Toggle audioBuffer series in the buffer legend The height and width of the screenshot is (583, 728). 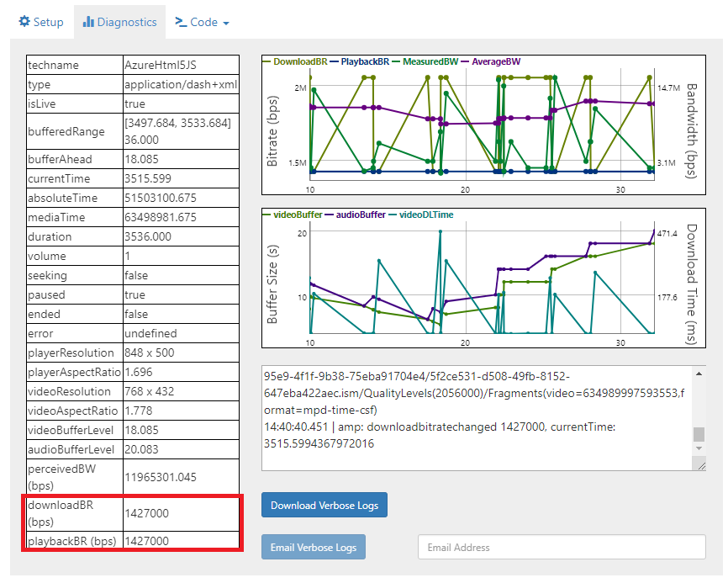[x=357, y=215]
